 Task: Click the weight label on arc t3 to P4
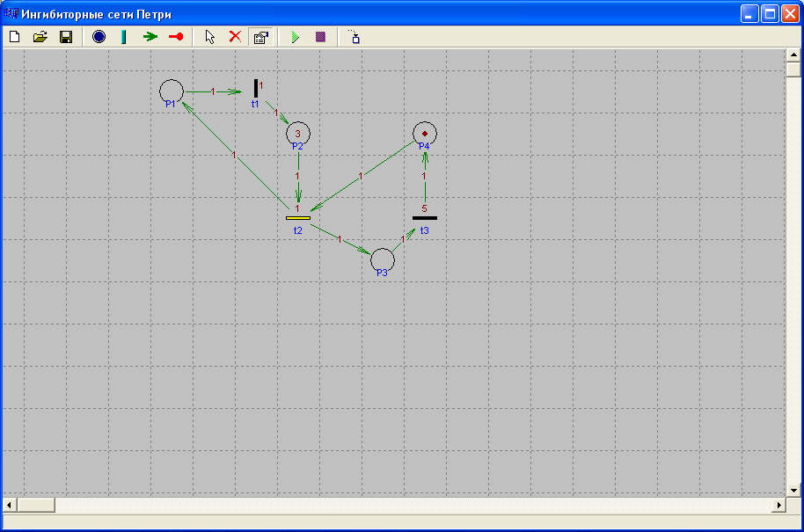[424, 177]
